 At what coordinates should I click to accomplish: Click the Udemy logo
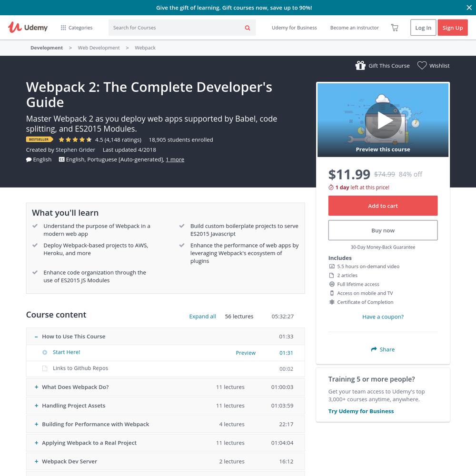pos(28,27)
